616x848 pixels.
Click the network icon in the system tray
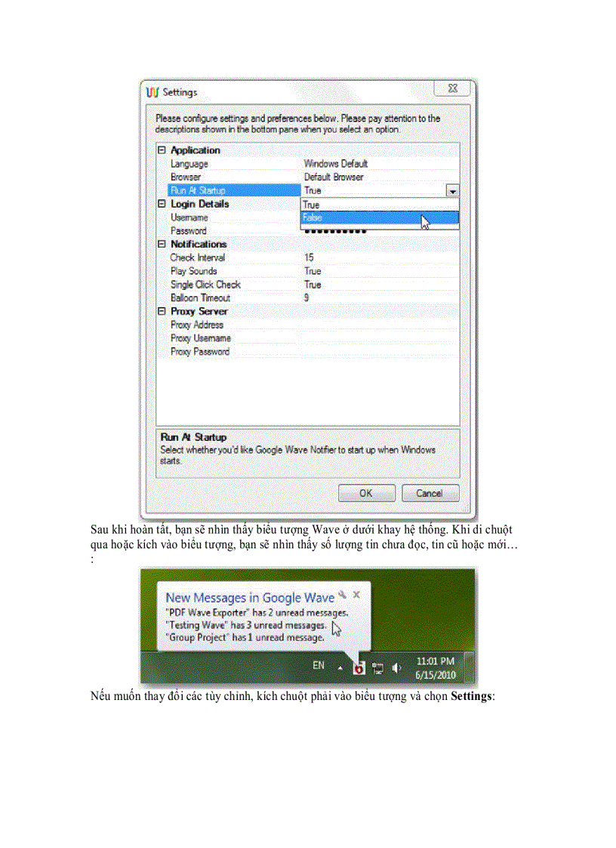click(376, 667)
